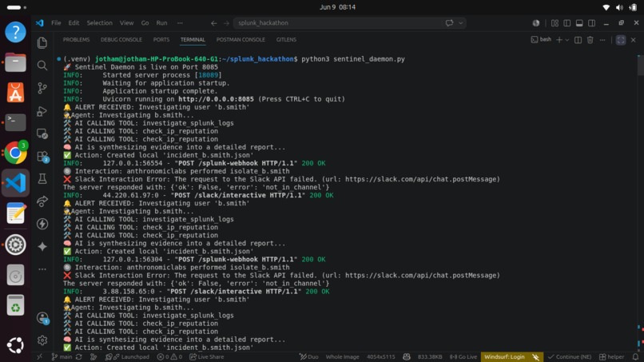Image resolution: width=644 pixels, height=362 pixels.
Task: Open the http://0.0.0.0:8085 link in terminal
Action: pyautogui.click(x=216, y=99)
